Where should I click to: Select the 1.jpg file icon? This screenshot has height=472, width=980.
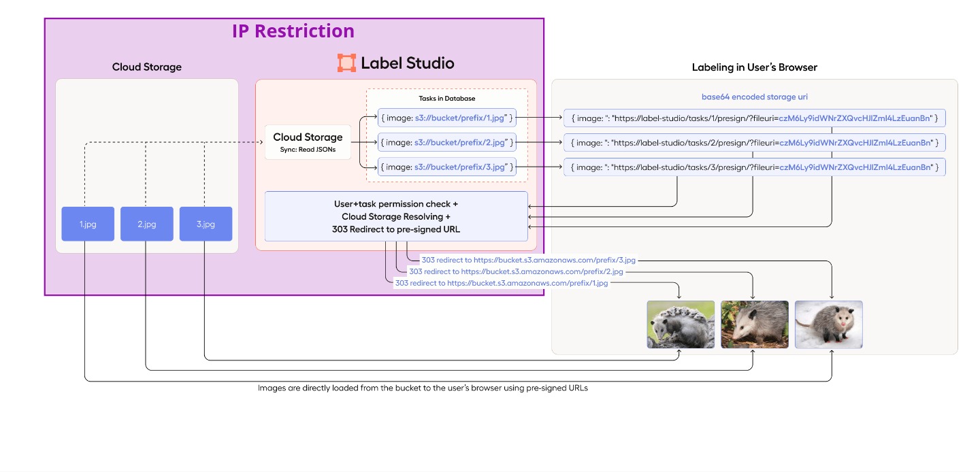pyautogui.click(x=87, y=224)
